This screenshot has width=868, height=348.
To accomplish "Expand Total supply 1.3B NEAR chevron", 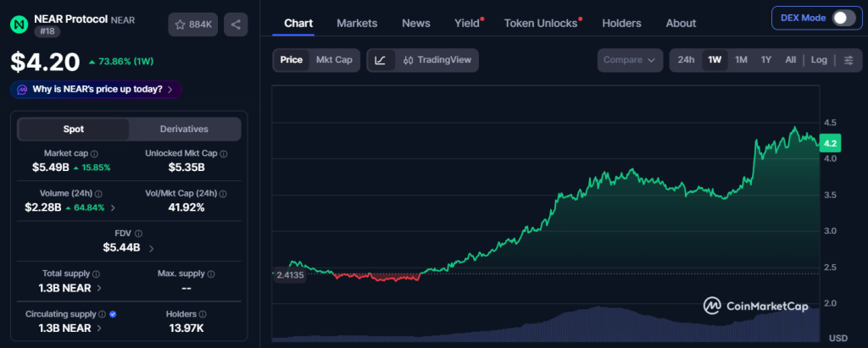I will (x=99, y=288).
